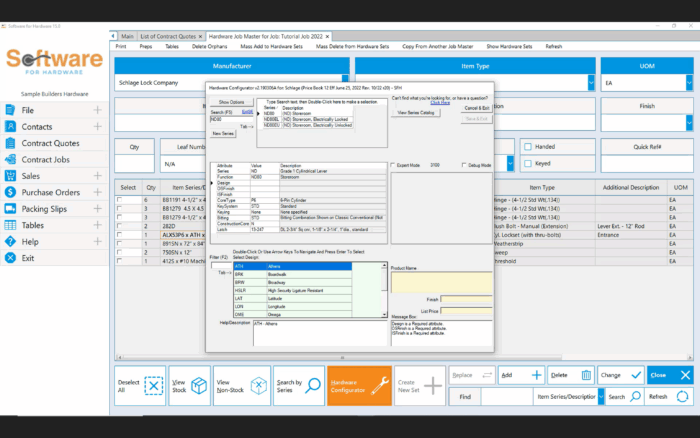Toggle the Keyed checkbox

(x=527, y=163)
